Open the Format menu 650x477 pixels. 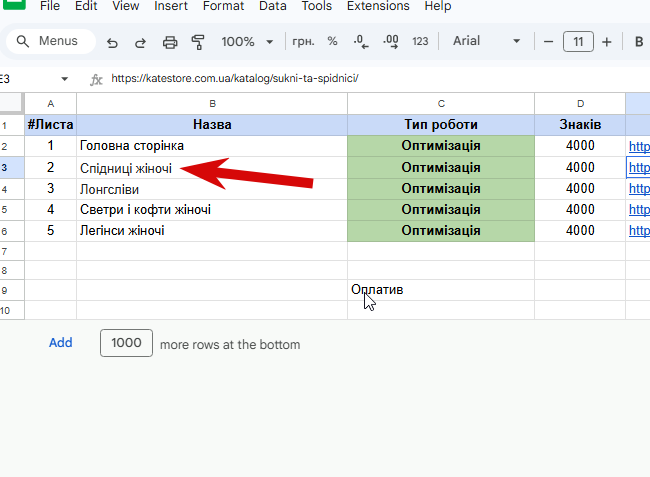[223, 6]
